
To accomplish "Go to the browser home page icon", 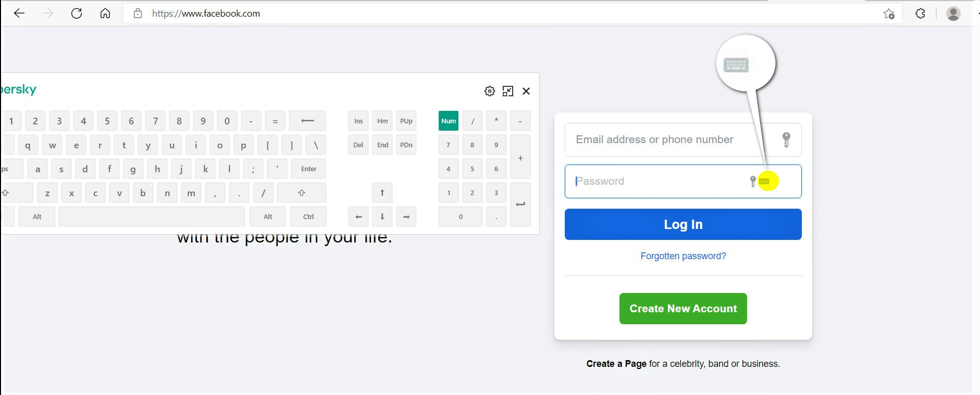I will pos(105,14).
